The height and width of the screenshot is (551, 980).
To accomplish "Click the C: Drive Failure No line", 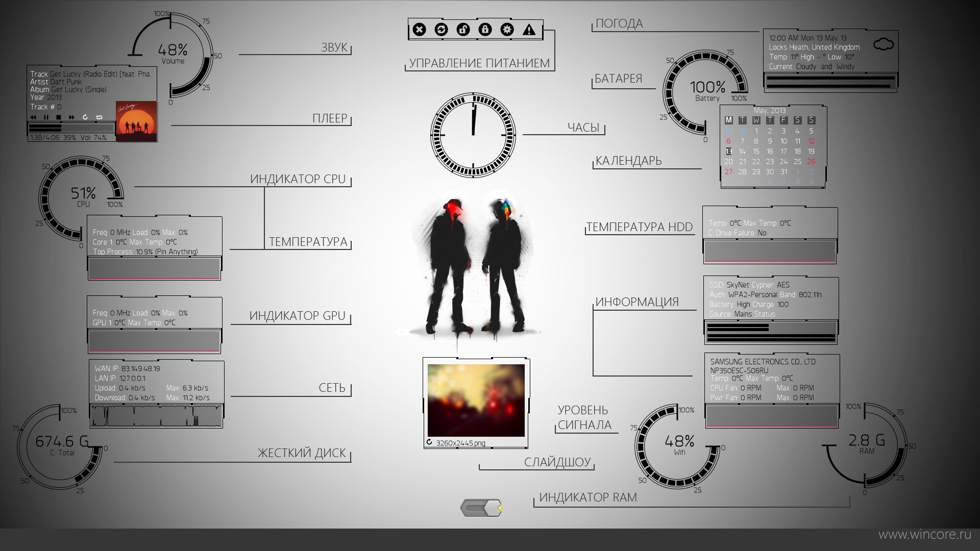I will 737,233.
